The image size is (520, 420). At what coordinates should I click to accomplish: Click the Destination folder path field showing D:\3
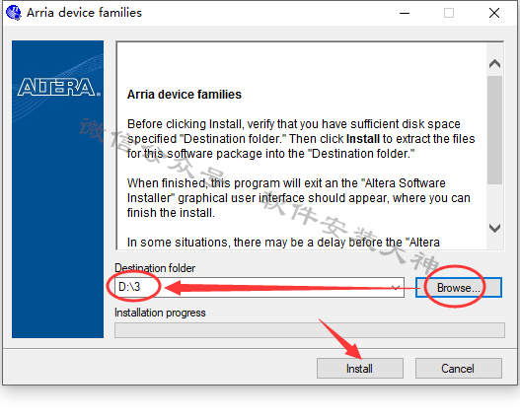260,288
